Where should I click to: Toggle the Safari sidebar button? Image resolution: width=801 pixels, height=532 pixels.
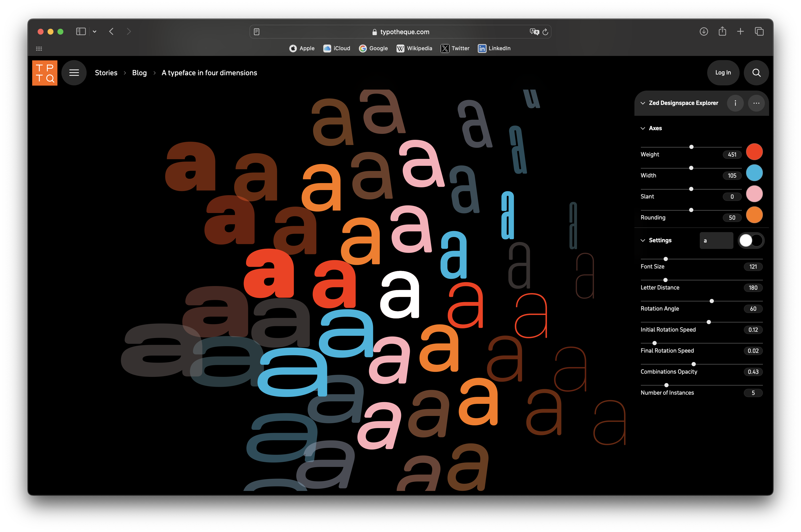81,32
